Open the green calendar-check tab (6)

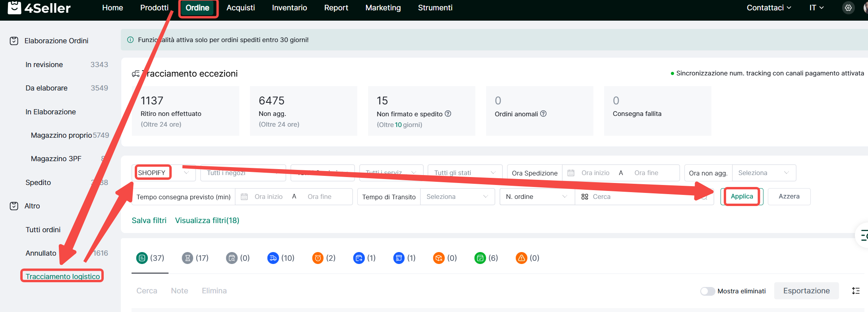486,258
